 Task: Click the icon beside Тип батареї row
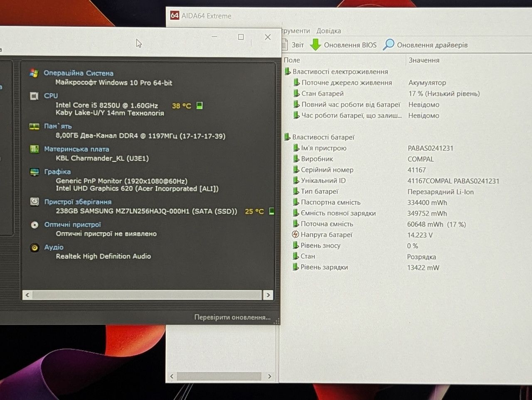296,191
